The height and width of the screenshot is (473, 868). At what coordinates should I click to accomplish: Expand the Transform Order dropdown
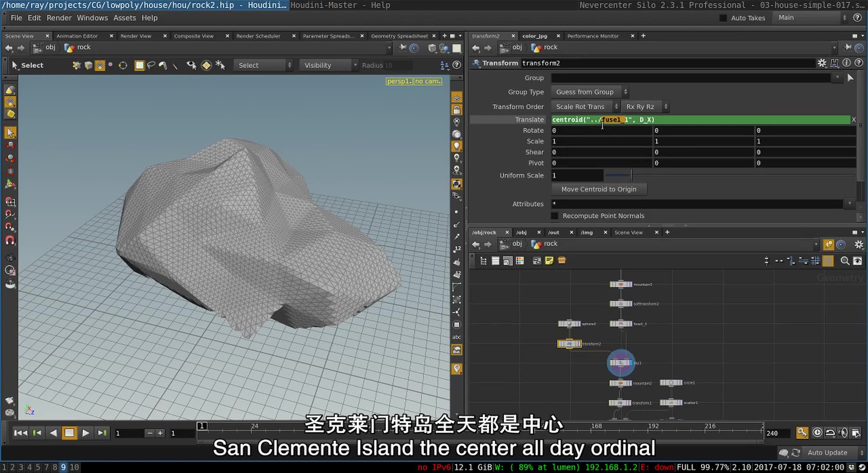click(585, 107)
